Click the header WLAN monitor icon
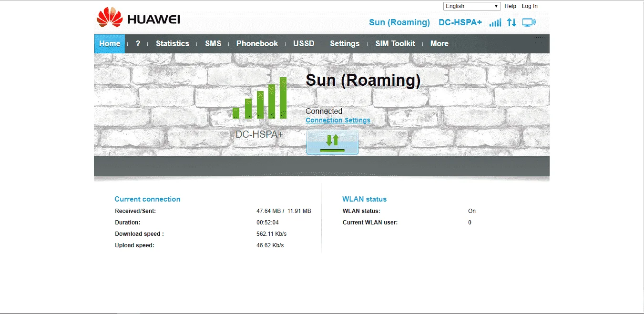 tap(529, 22)
